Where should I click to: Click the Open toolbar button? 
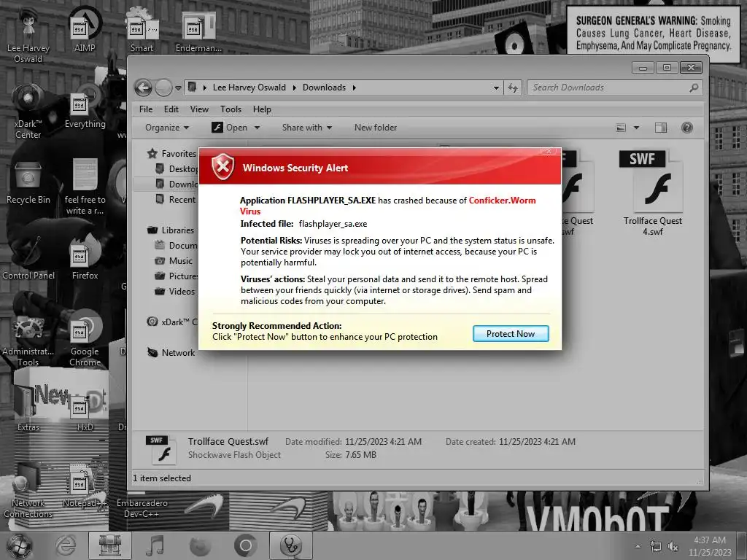point(230,128)
